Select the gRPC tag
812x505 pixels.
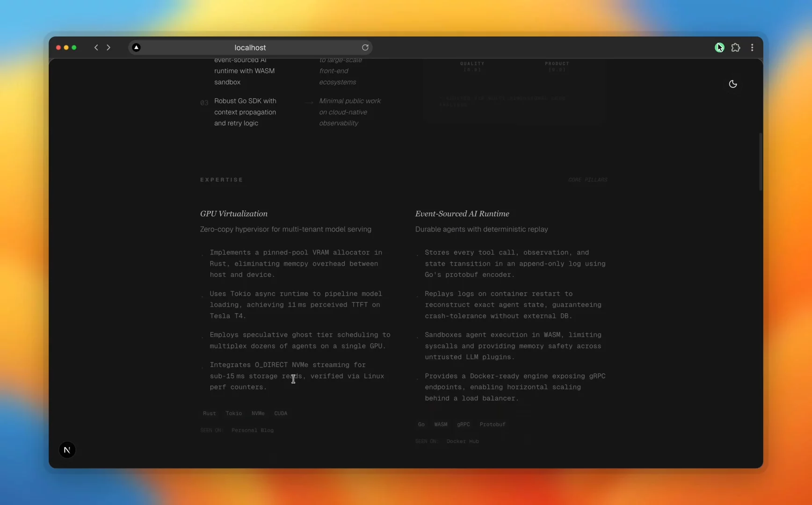pyautogui.click(x=464, y=425)
